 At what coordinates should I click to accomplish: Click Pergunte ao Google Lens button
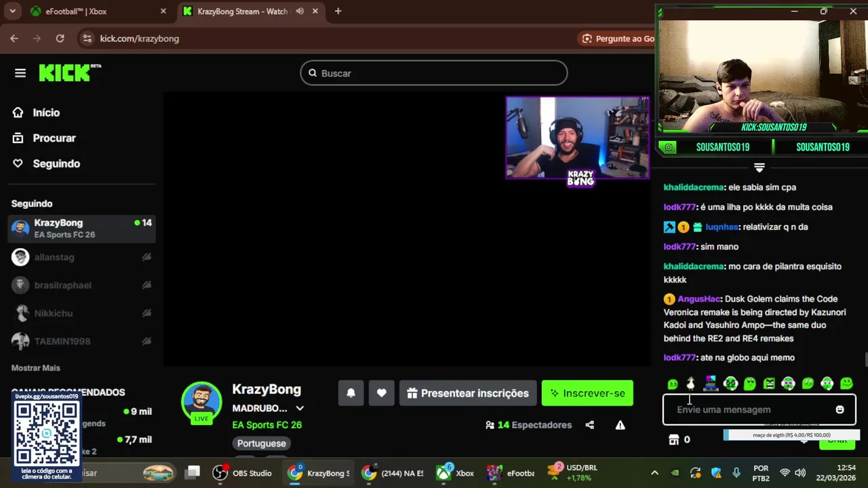[x=617, y=39]
